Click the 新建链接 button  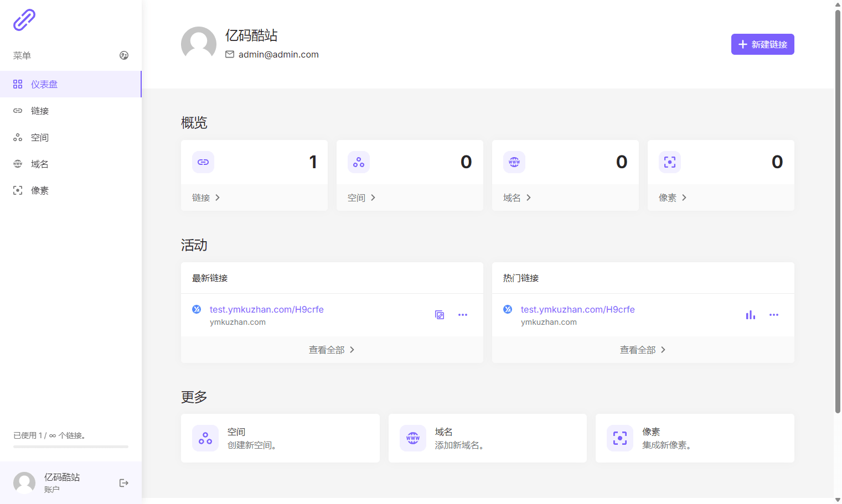[x=762, y=44]
